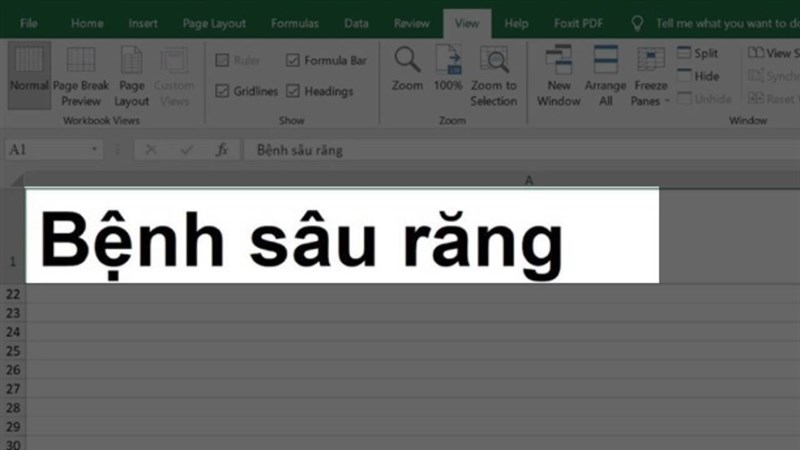Click the Insert Function fx icon
Image resolution: width=800 pixels, height=450 pixels.
click(221, 150)
